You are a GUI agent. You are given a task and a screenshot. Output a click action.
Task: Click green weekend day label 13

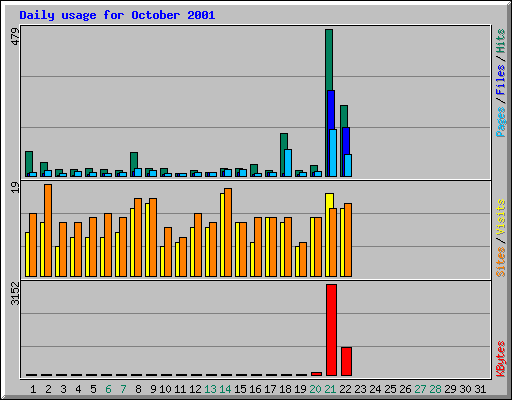(x=210, y=389)
